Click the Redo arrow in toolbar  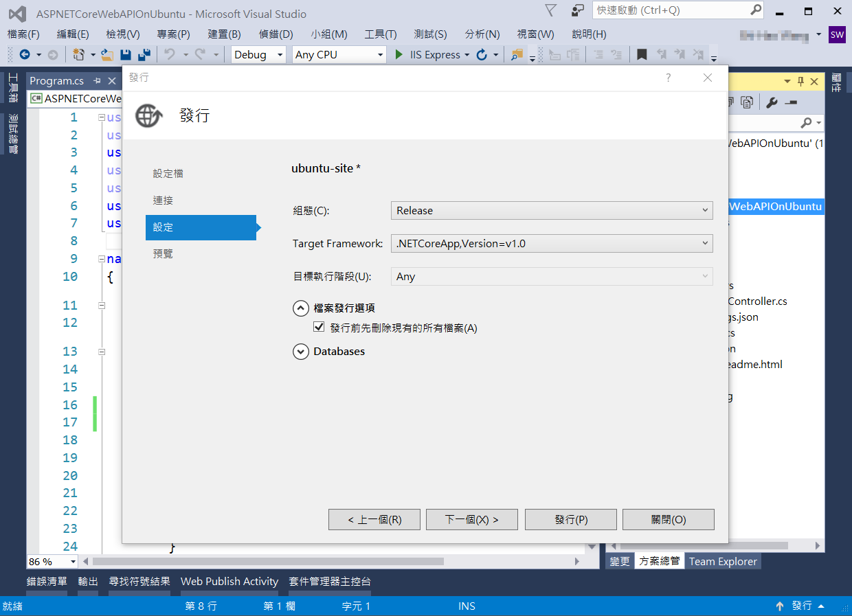point(200,54)
